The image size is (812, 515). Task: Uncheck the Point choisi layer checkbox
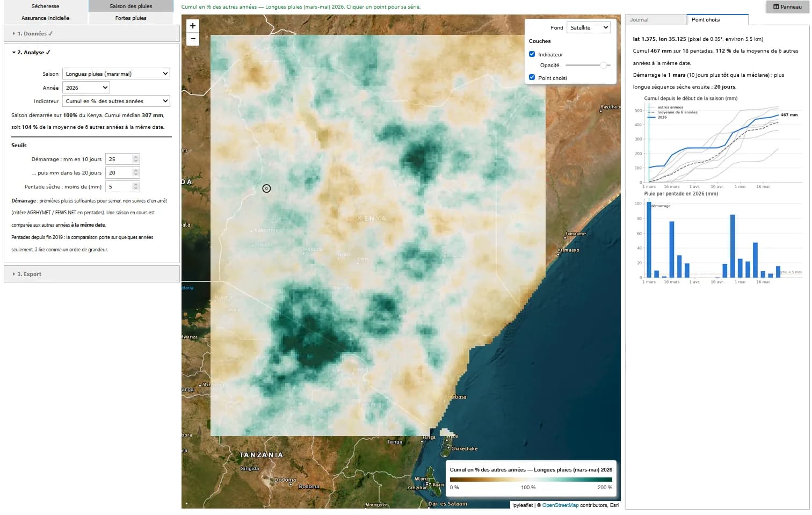(532, 77)
